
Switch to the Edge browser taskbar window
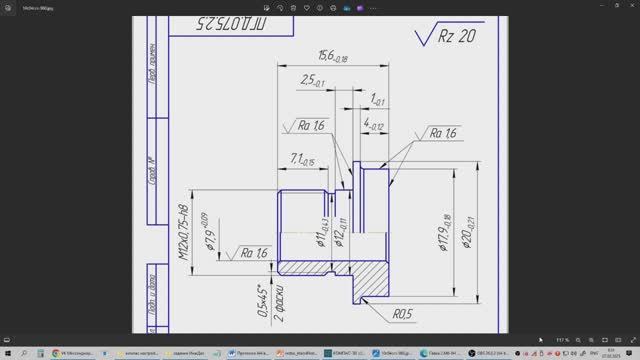pyautogui.click(x=441, y=353)
